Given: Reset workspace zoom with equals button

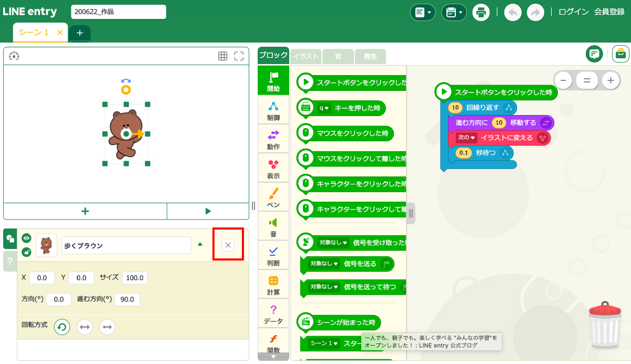Looking at the screenshot, I should [x=587, y=80].
